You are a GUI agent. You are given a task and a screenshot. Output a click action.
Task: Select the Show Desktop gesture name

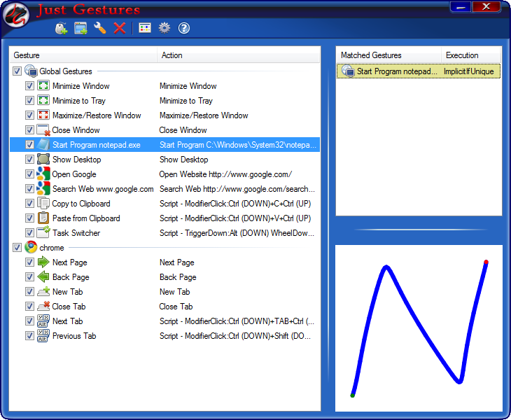(x=76, y=160)
